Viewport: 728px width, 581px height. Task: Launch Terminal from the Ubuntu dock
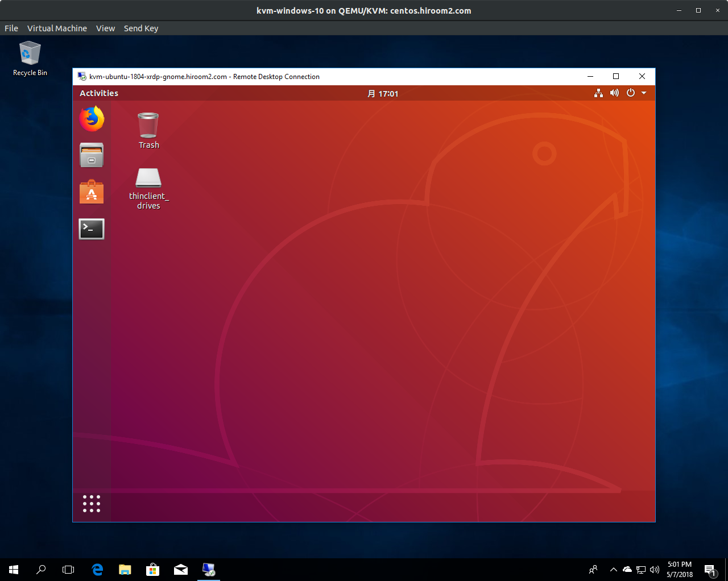point(92,229)
